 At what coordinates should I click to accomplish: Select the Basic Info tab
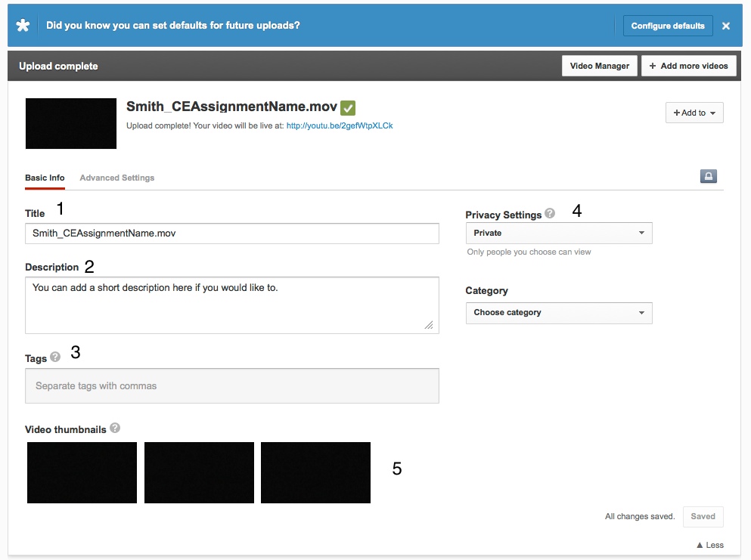coord(45,178)
